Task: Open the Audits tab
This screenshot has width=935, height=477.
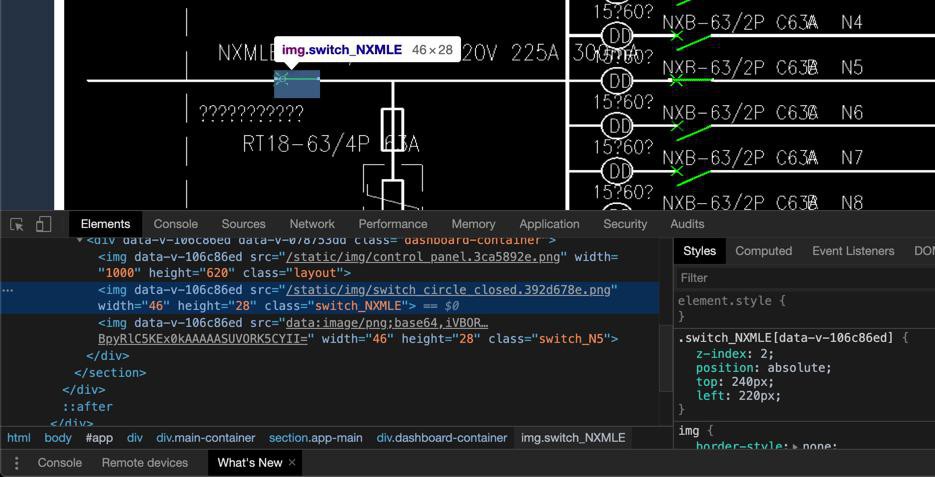Action: (687, 224)
